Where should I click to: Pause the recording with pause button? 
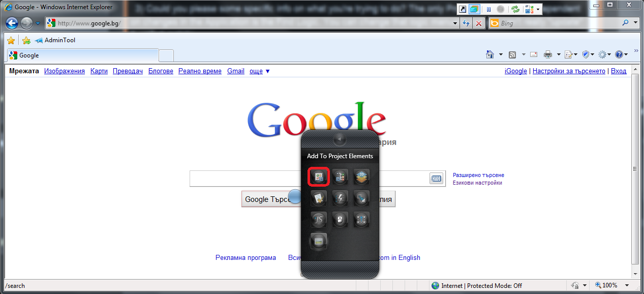[489, 9]
